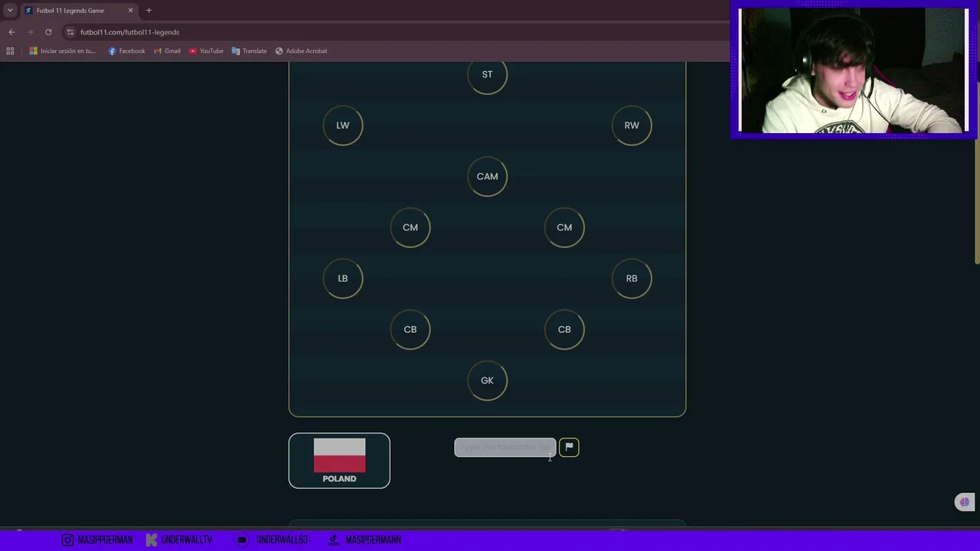Open the Facebook bookmark
The width and height of the screenshot is (980, 551).
(x=126, y=51)
